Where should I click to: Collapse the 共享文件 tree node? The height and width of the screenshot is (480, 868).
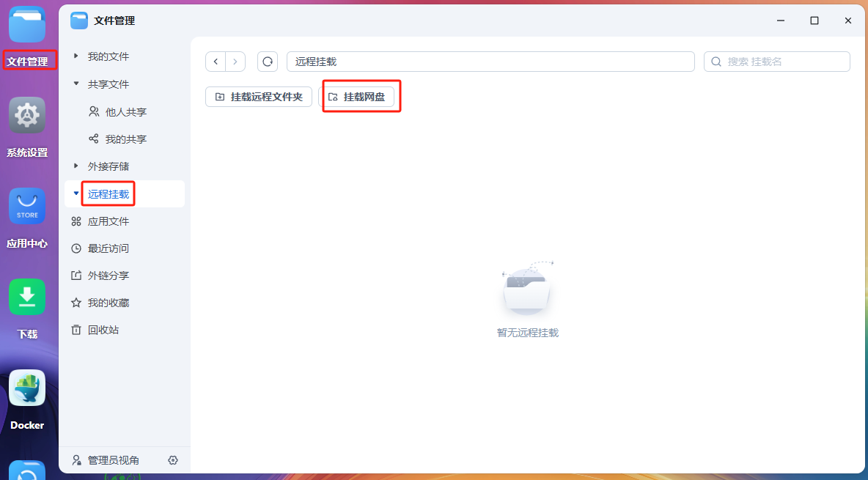pos(76,84)
